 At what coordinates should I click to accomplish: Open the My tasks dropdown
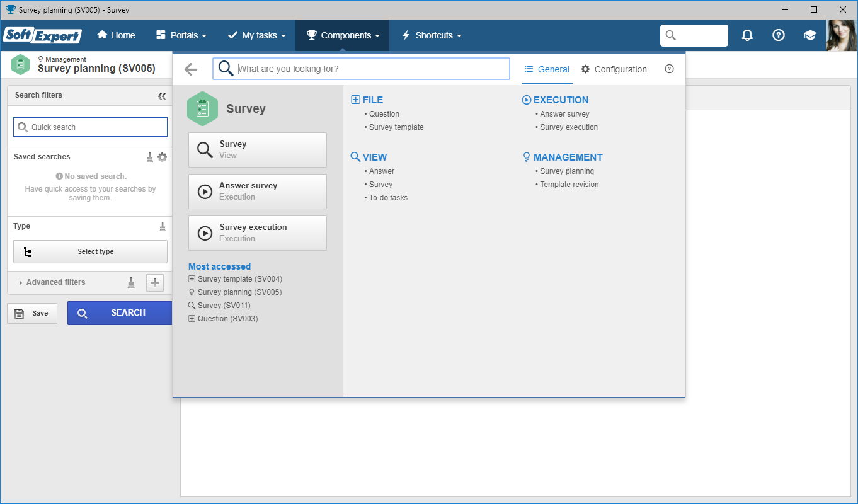coord(256,35)
